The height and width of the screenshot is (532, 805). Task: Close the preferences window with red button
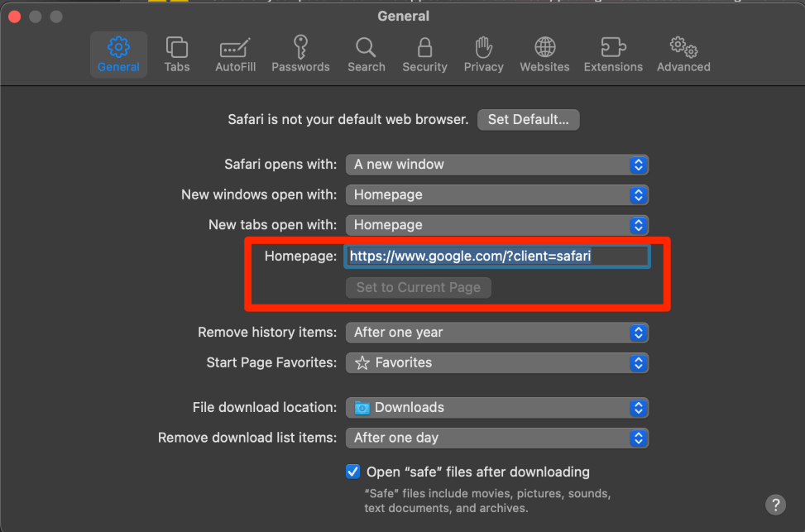(x=14, y=17)
